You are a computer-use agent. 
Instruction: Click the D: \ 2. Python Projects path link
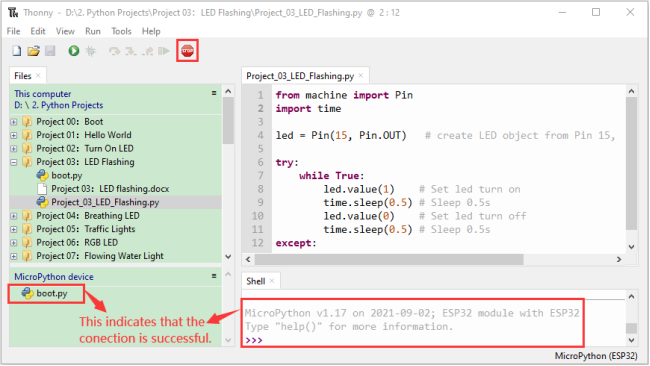tap(58, 105)
